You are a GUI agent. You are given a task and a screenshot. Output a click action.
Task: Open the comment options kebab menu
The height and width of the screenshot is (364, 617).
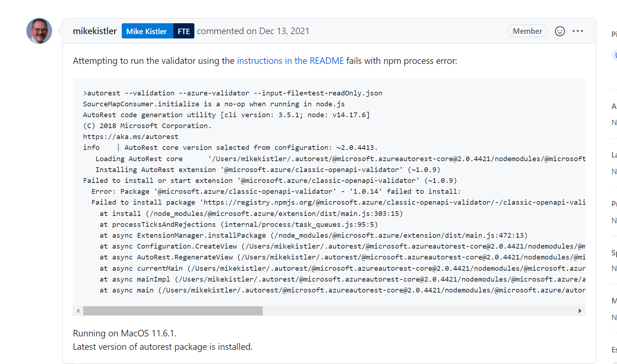[578, 31]
